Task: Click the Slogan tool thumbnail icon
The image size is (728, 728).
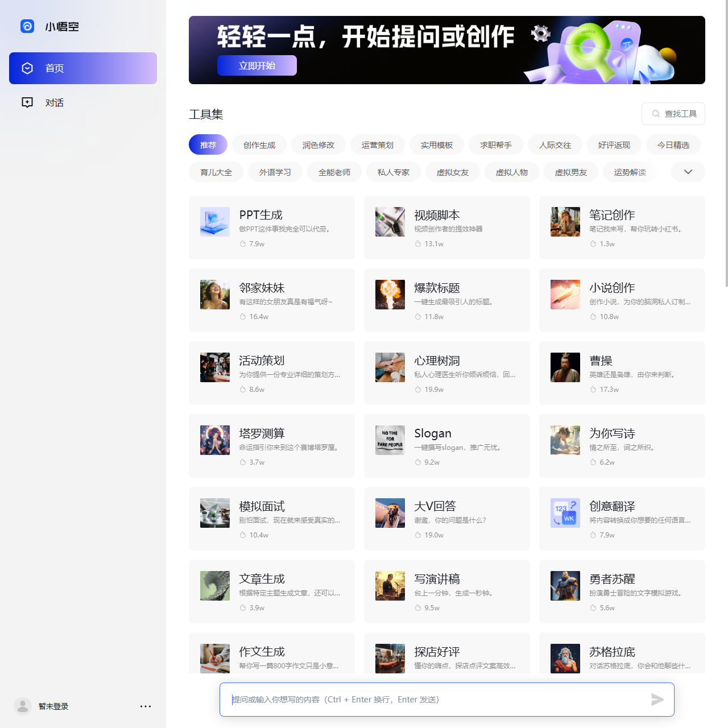Action: pos(390,440)
